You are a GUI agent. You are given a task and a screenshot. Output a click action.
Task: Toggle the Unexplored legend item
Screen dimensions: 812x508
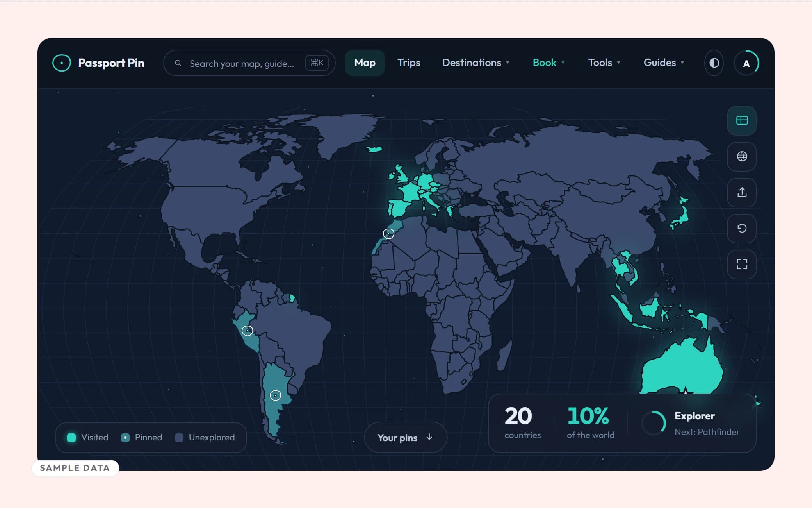(x=205, y=437)
